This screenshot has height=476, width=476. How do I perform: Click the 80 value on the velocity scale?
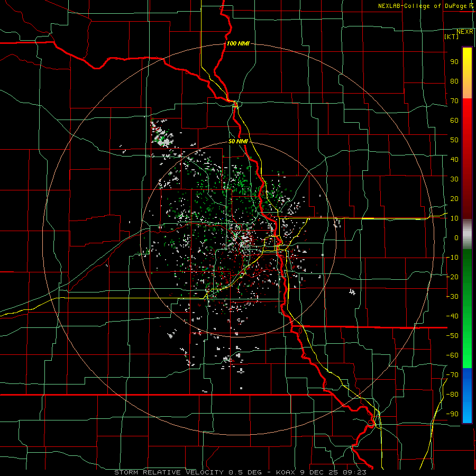point(454,81)
